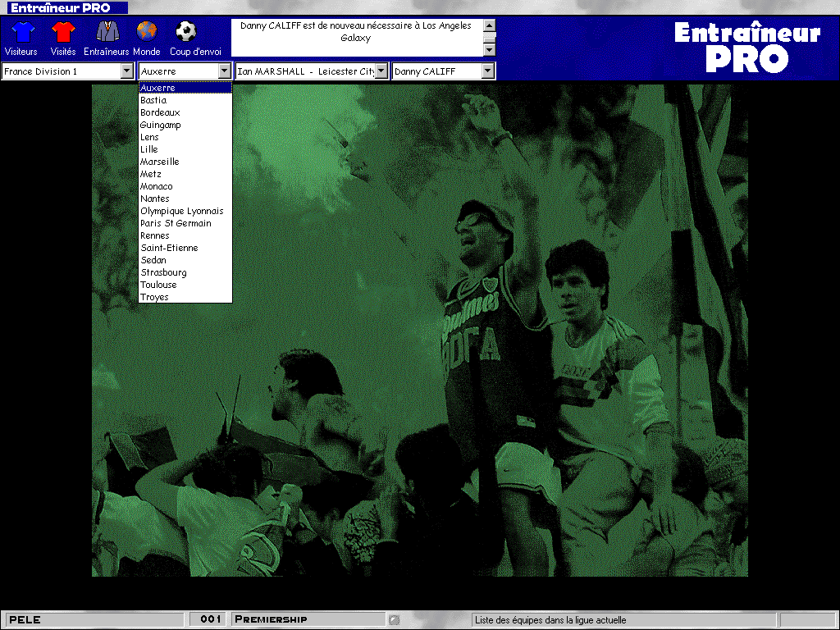Select Monaco from the team list
This screenshot has width=840, height=630.
point(156,186)
